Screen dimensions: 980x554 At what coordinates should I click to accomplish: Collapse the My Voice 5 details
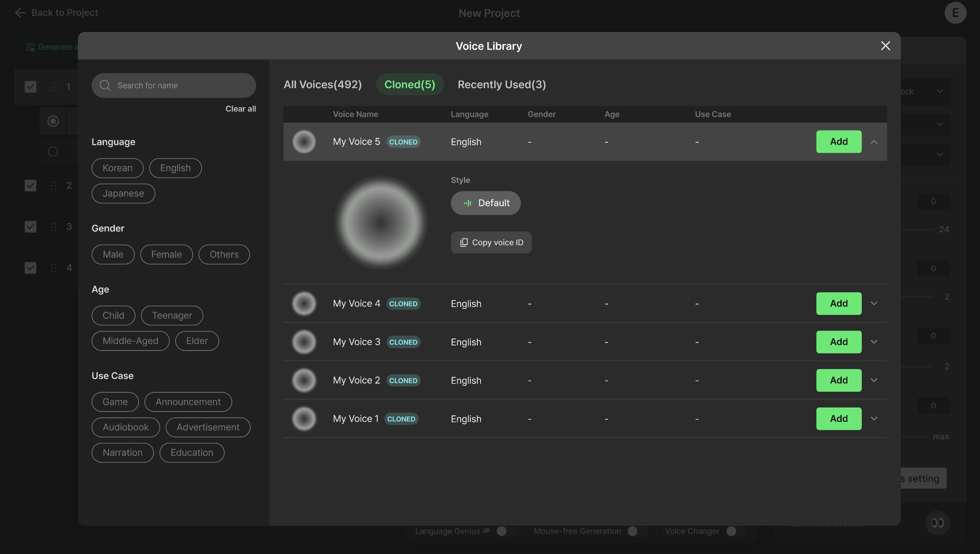[x=874, y=142]
